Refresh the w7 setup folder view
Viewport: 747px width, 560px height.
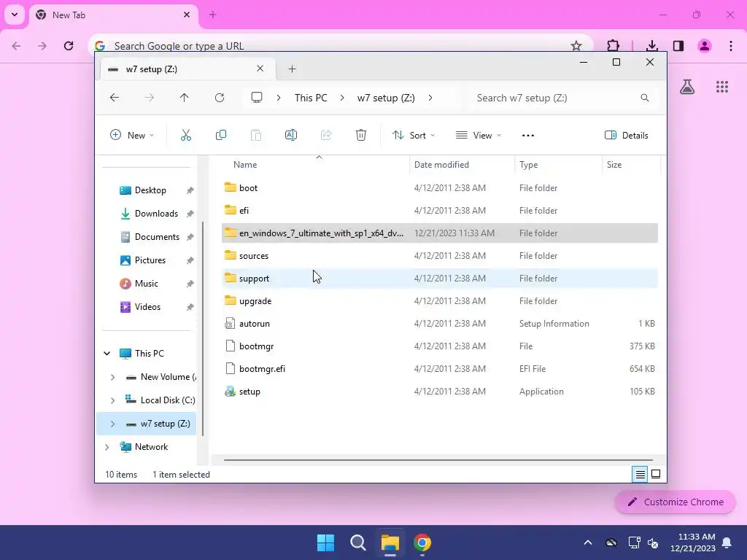pyautogui.click(x=220, y=98)
